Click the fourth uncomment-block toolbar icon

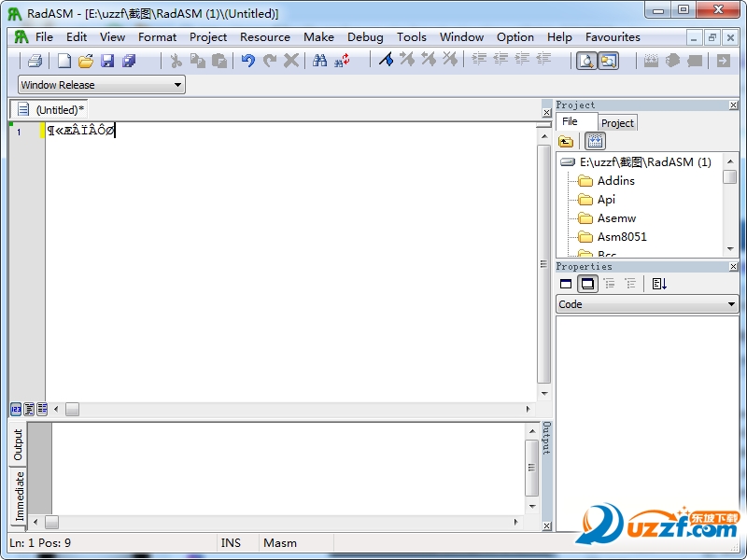click(x=544, y=59)
